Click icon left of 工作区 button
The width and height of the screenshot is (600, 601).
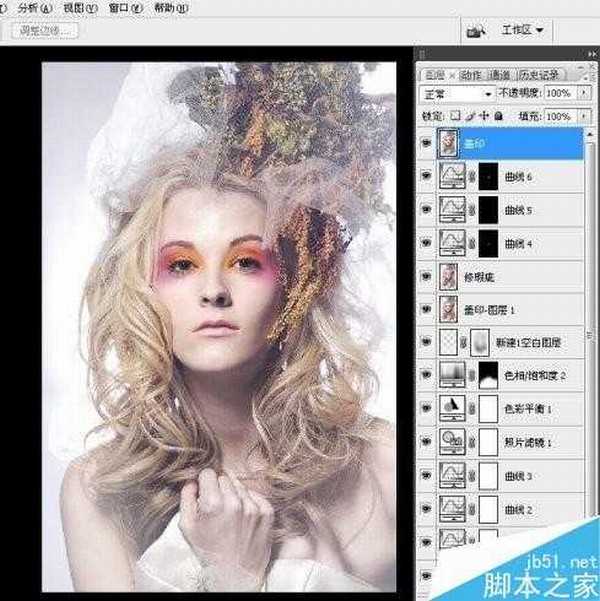[x=476, y=31]
